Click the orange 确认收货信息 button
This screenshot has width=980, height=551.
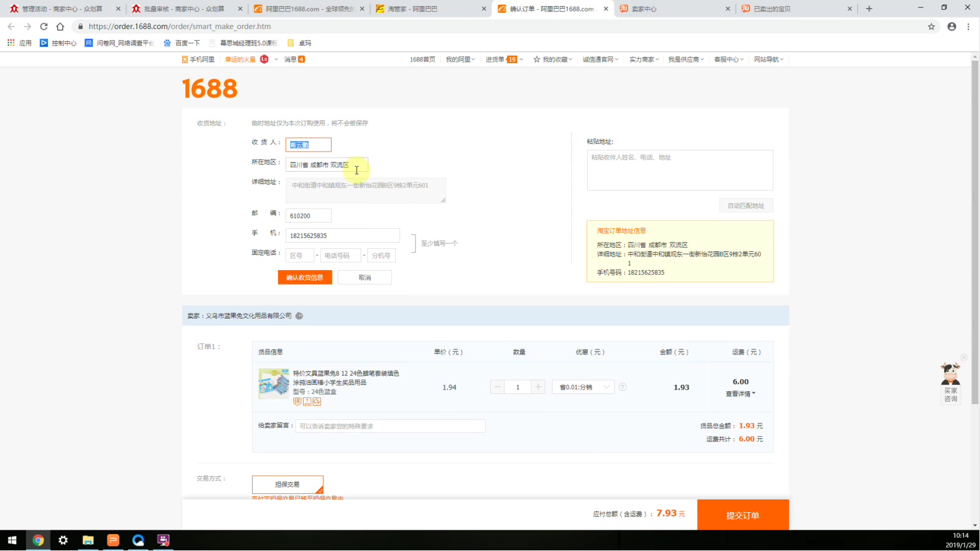(x=305, y=277)
